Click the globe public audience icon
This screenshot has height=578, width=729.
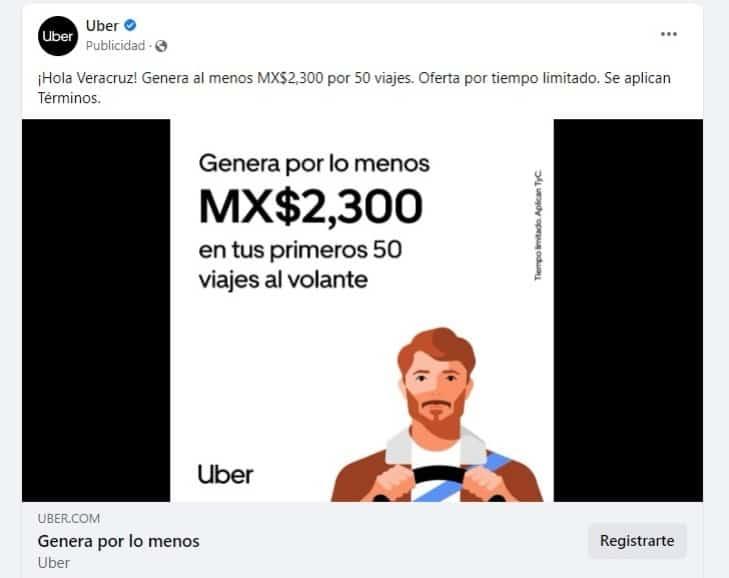click(x=161, y=46)
